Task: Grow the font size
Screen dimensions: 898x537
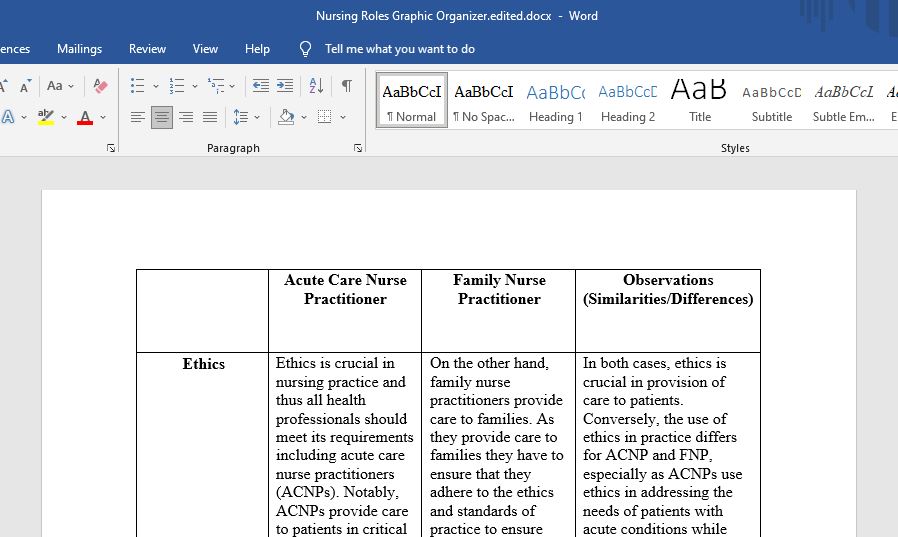Action: 3,86
